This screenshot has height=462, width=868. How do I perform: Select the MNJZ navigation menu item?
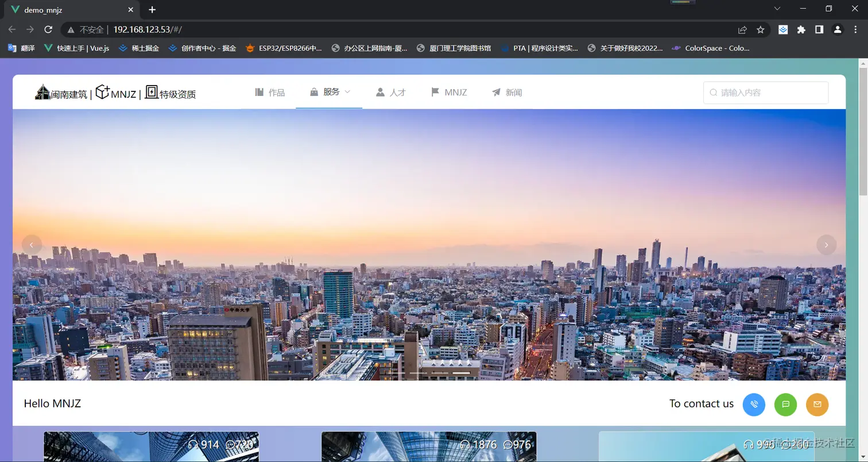point(449,92)
